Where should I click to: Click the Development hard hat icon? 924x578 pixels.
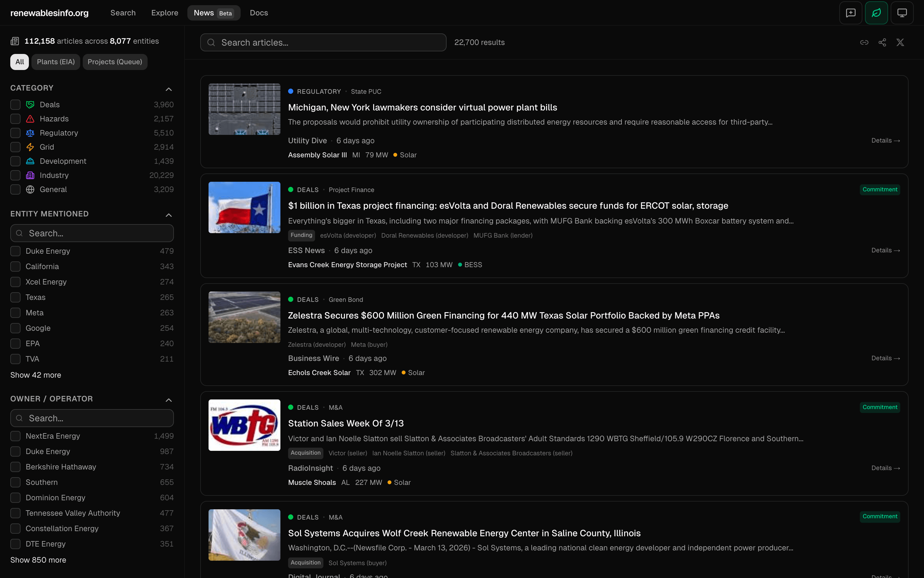pyautogui.click(x=30, y=161)
